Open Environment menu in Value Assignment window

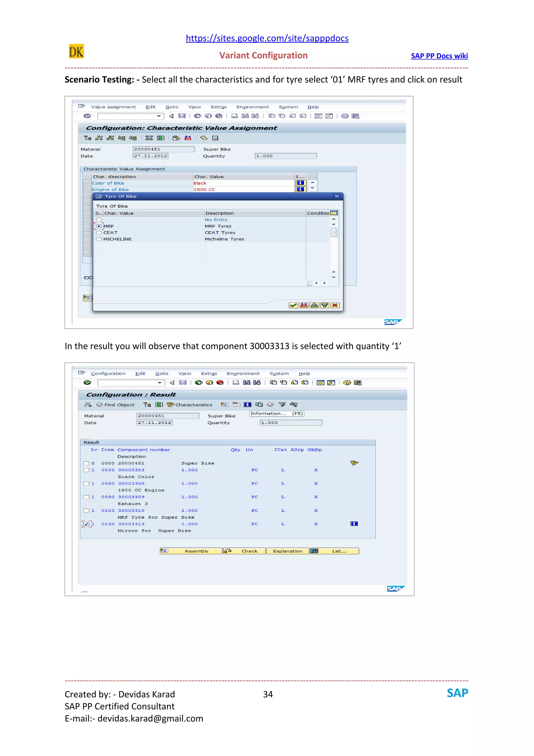(x=252, y=107)
